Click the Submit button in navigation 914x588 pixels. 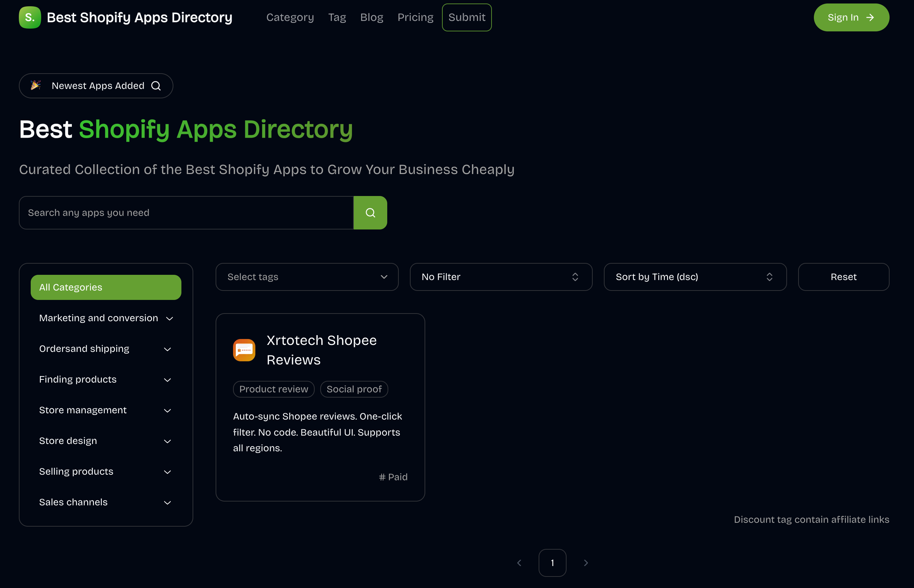[466, 17]
